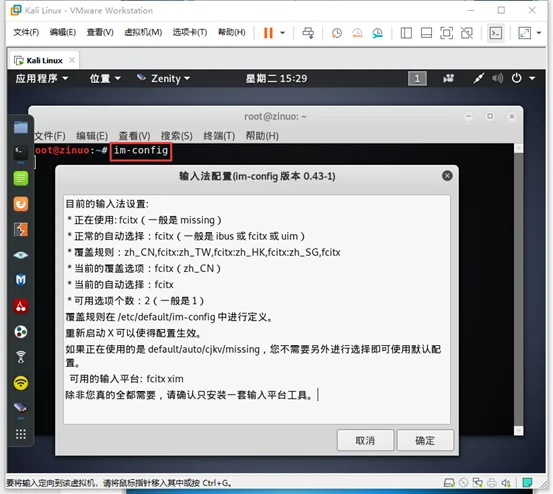Open the colorful circle icon in dock

[x=21, y=332]
